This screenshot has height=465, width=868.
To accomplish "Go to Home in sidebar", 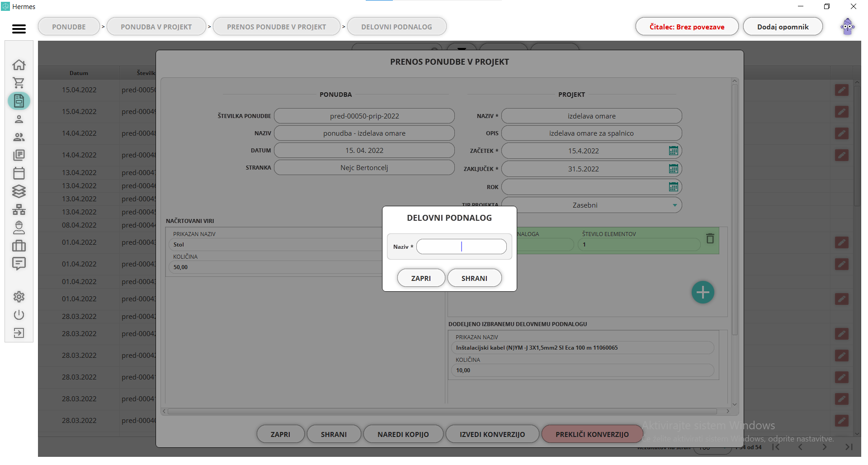I will coord(19,65).
